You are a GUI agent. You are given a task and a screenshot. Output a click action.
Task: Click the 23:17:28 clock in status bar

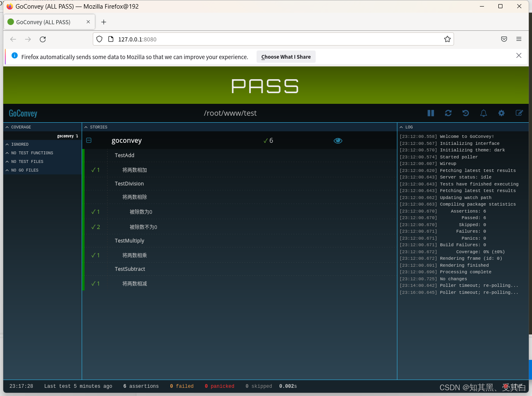pos(21,386)
